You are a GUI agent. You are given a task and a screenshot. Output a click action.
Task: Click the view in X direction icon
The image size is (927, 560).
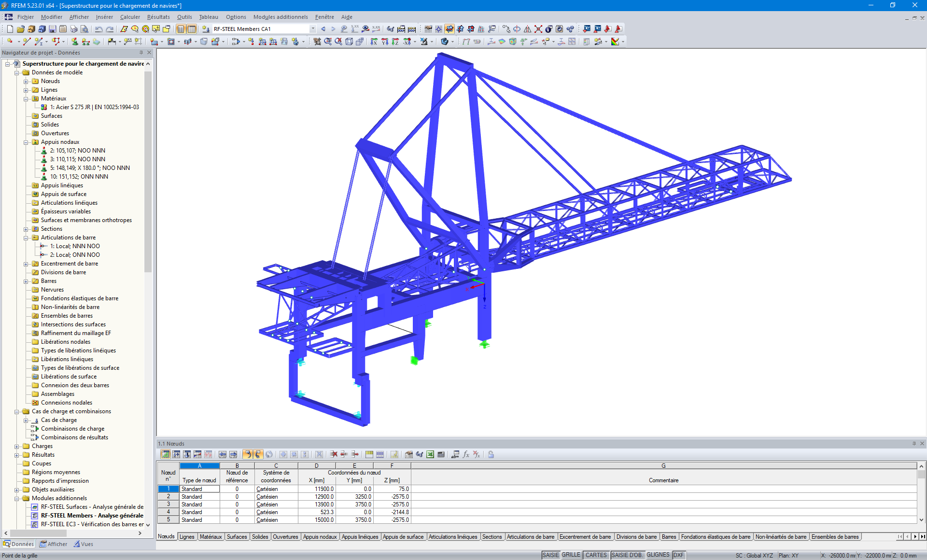coord(373,42)
